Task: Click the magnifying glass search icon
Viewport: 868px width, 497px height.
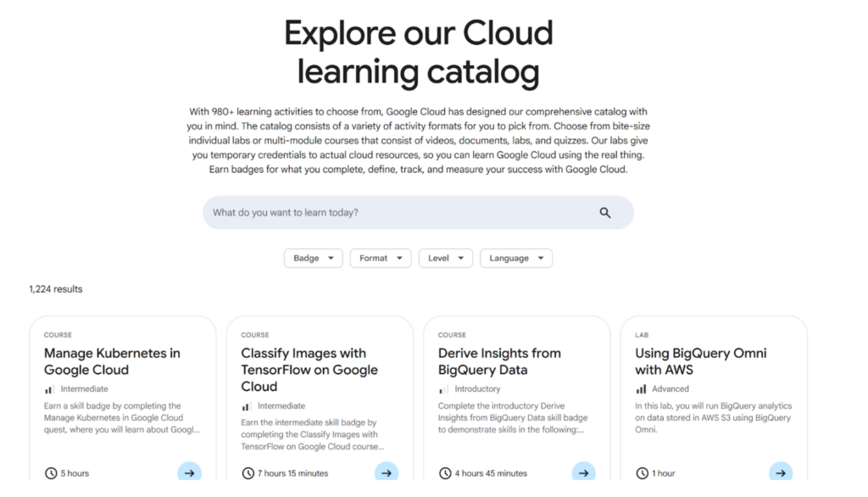Action: pyautogui.click(x=604, y=213)
